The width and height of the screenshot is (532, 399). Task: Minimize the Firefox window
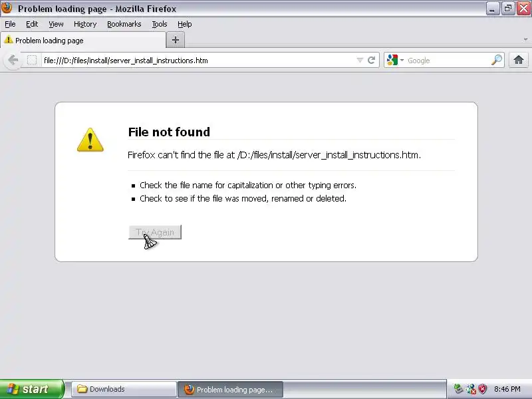pos(492,9)
